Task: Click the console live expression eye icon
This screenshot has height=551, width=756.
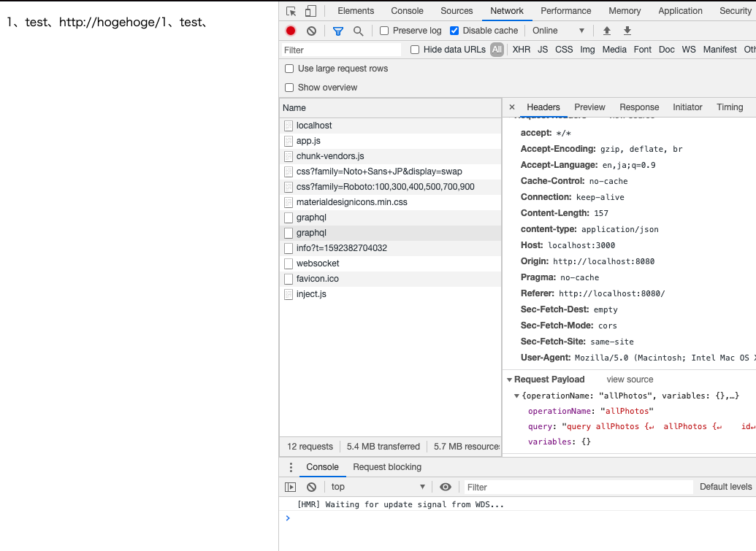Action: coord(446,487)
